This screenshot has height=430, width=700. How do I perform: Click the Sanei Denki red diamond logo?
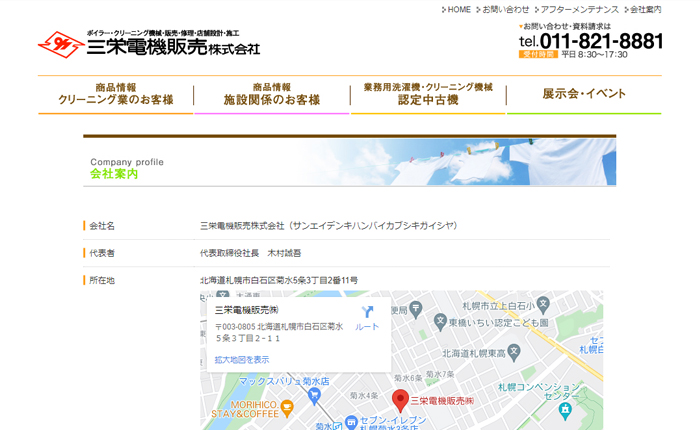[x=61, y=44]
